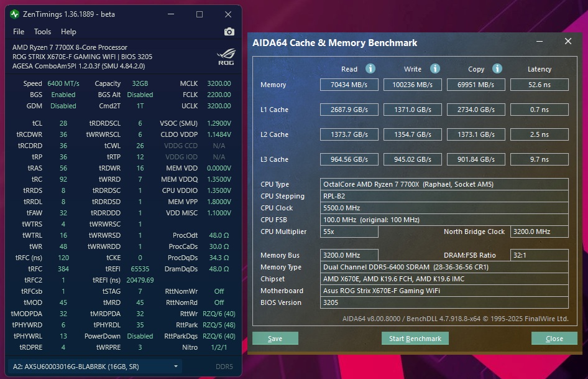Image resolution: width=588 pixels, height=379 pixels.
Task: Expand the memory module A2 dropdown
Action: tap(95, 366)
